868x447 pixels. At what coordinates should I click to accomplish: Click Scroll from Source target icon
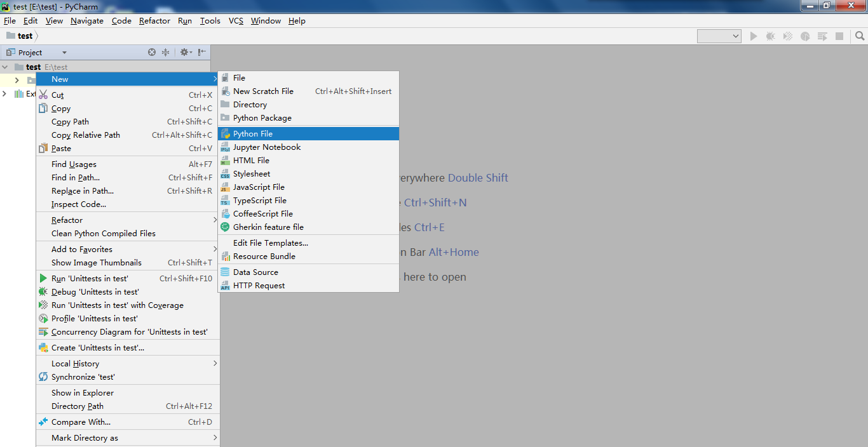pyautogui.click(x=152, y=52)
